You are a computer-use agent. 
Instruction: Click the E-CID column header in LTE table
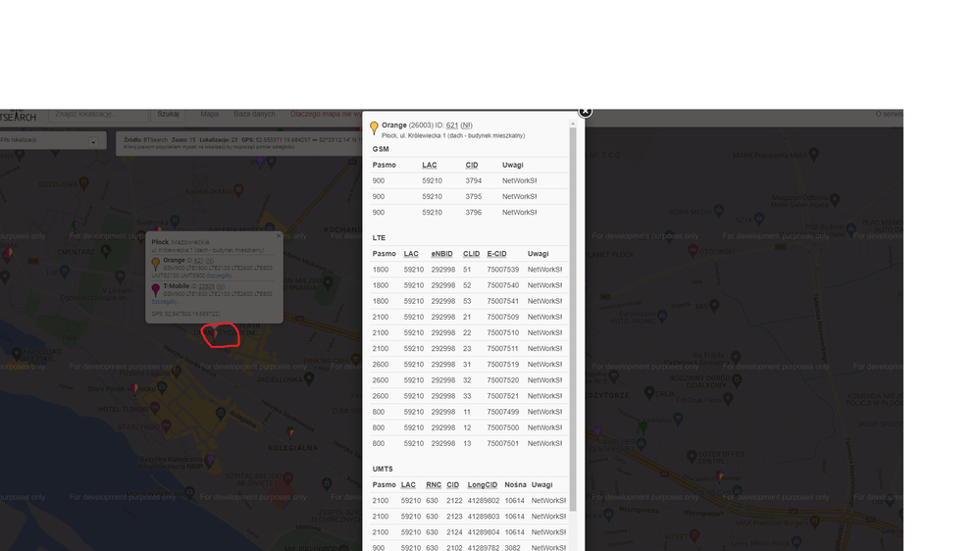496,254
